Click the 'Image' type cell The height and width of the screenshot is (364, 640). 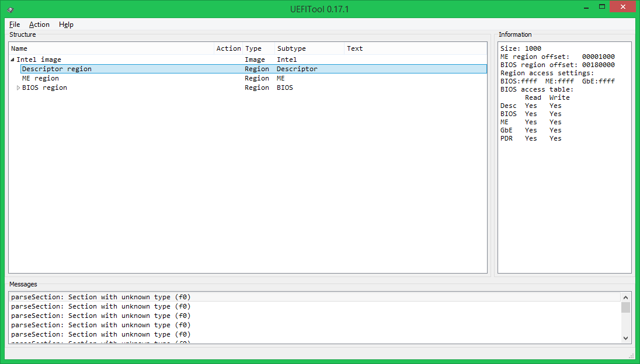tap(255, 60)
